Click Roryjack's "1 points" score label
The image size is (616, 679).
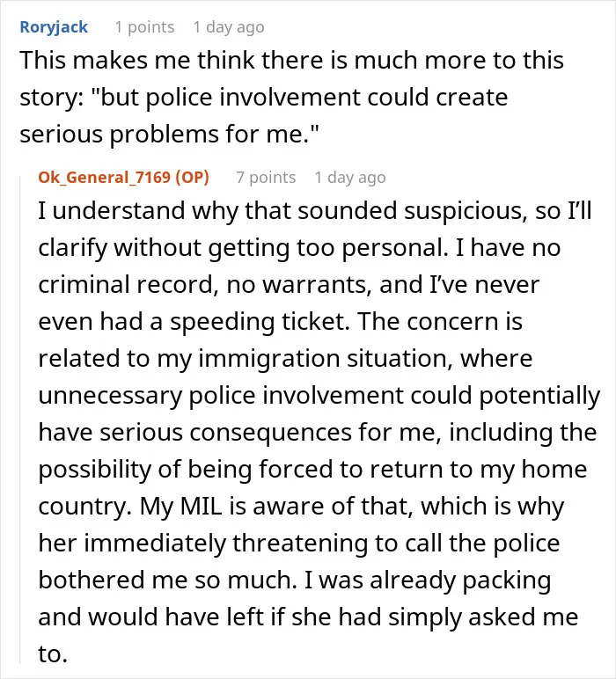[144, 27]
